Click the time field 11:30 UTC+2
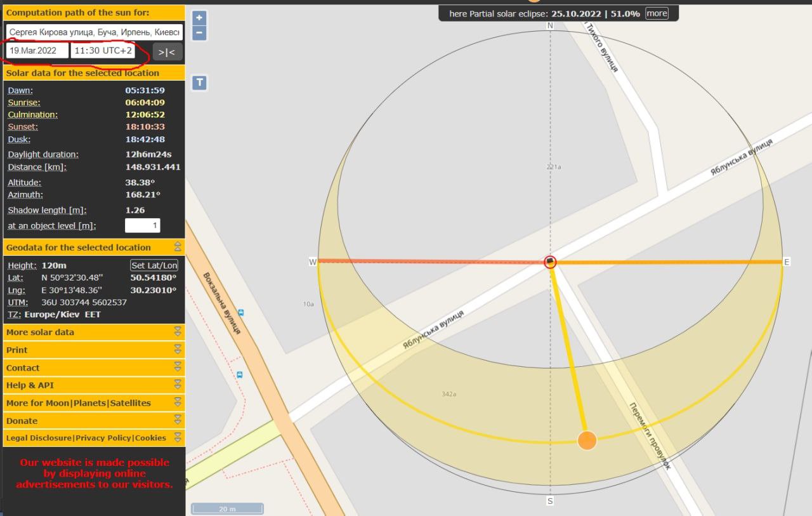 103,51
